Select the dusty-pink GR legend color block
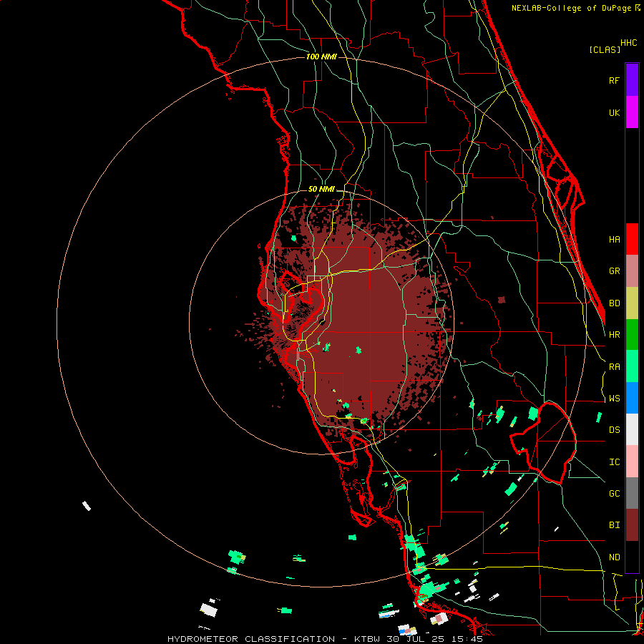 tap(632, 271)
